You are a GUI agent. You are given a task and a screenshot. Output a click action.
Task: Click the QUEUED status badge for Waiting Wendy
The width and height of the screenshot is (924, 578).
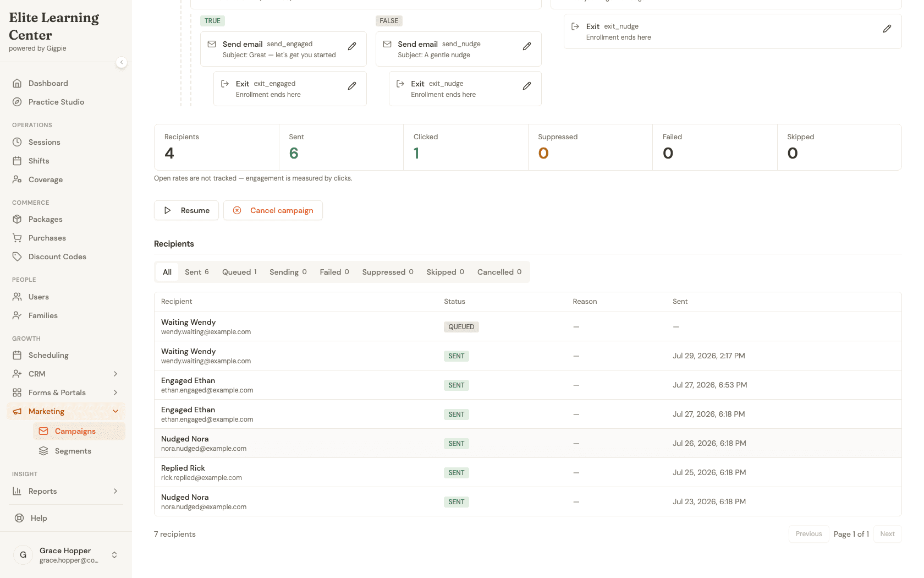click(x=461, y=327)
